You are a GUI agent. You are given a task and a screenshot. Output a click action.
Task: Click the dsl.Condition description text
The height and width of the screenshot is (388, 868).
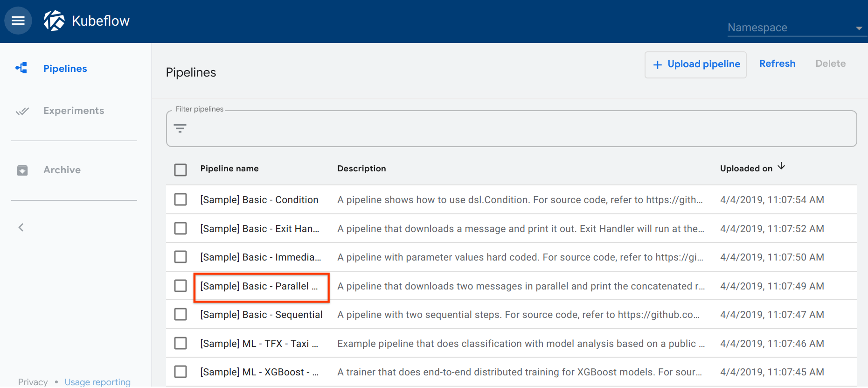pyautogui.click(x=520, y=200)
